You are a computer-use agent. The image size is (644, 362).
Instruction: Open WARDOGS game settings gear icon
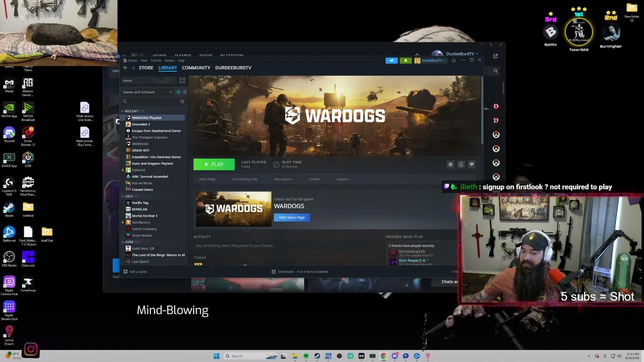coord(450,164)
